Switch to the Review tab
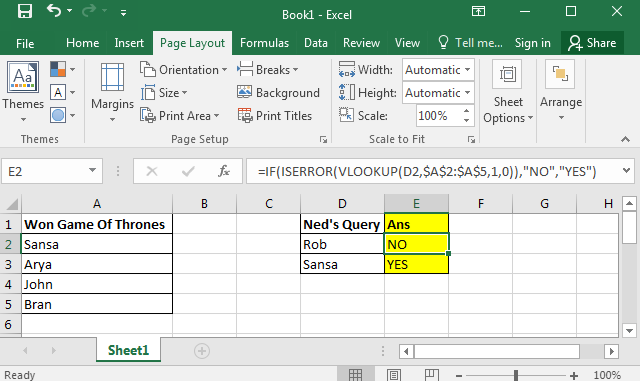 361,43
